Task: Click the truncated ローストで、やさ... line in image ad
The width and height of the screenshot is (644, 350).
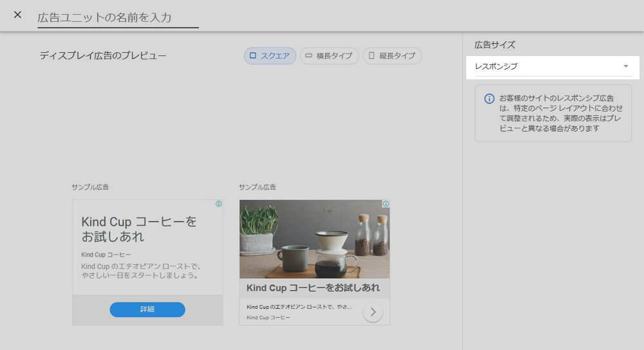Action: click(x=299, y=307)
